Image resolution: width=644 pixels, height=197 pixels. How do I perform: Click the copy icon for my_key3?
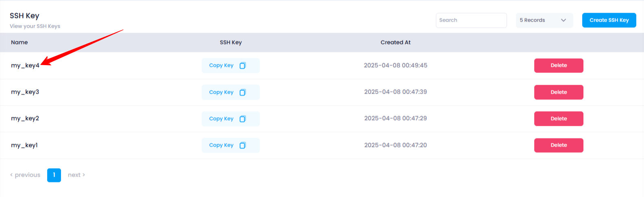tap(243, 92)
